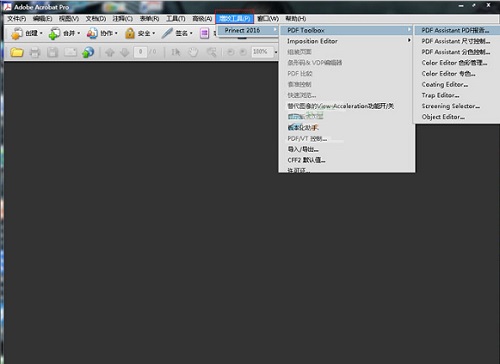The width and height of the screenshot is (500, 364).
Task: Choose the Select tool cursor icon
Action: [x=176, y=52]
